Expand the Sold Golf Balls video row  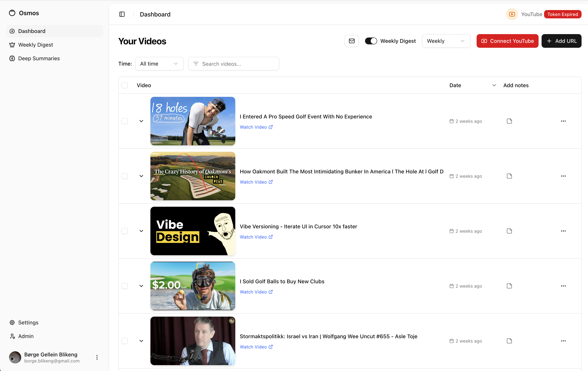(x=141, y=286)
